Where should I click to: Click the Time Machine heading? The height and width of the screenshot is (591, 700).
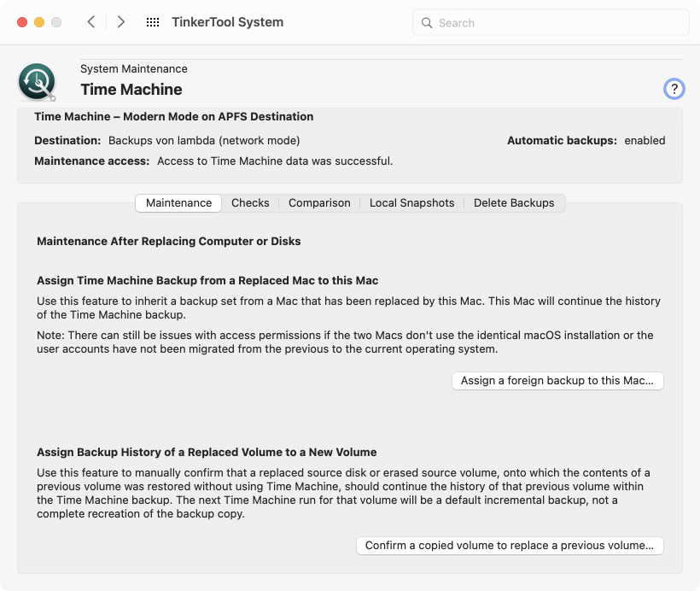131,90
